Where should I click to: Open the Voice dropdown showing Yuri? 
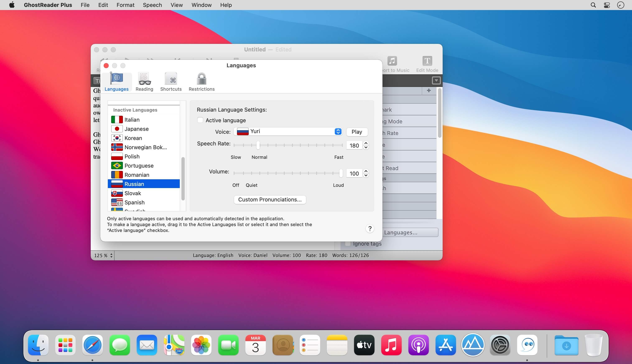tap(288, 131)
